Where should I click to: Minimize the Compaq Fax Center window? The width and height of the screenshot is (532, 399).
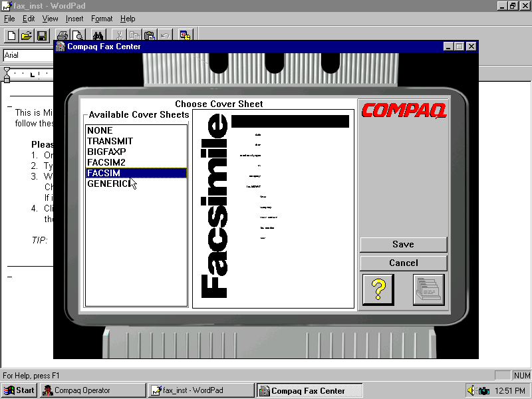click(448, 47)
